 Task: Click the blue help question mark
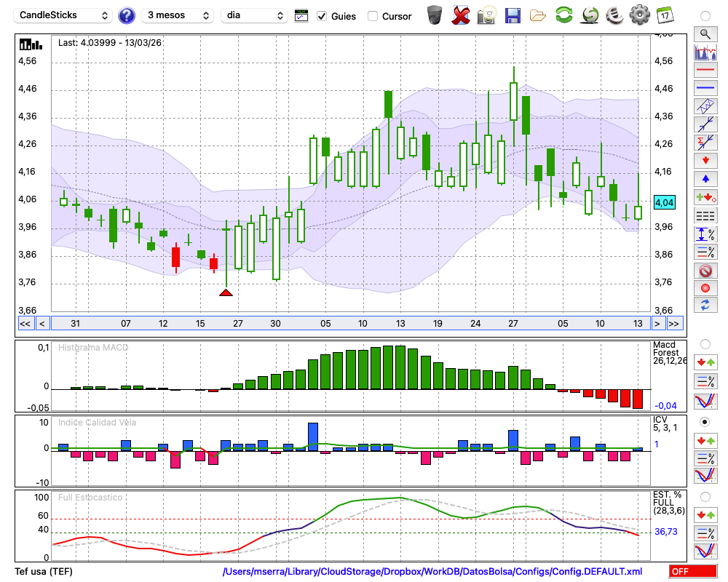[x=127, y=15]
